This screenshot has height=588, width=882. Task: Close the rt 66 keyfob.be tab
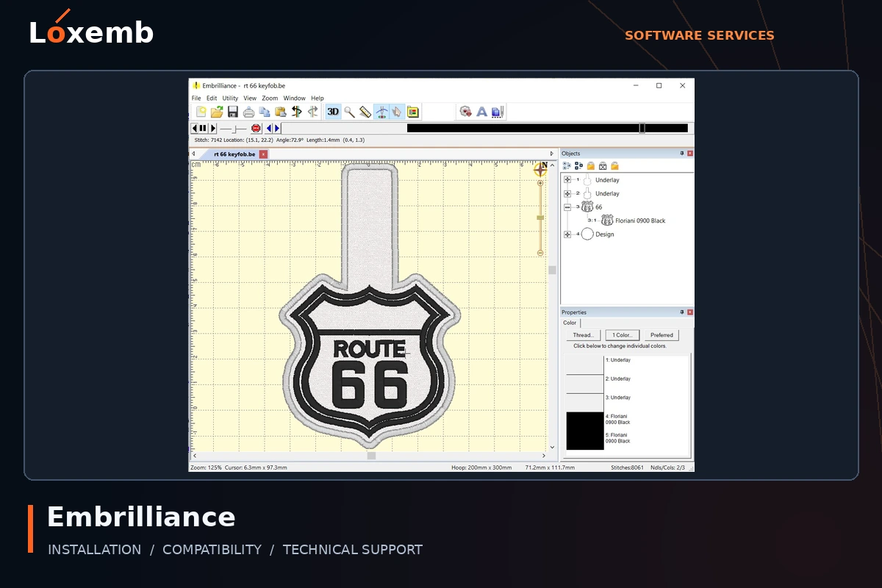(x=263, y=154)
